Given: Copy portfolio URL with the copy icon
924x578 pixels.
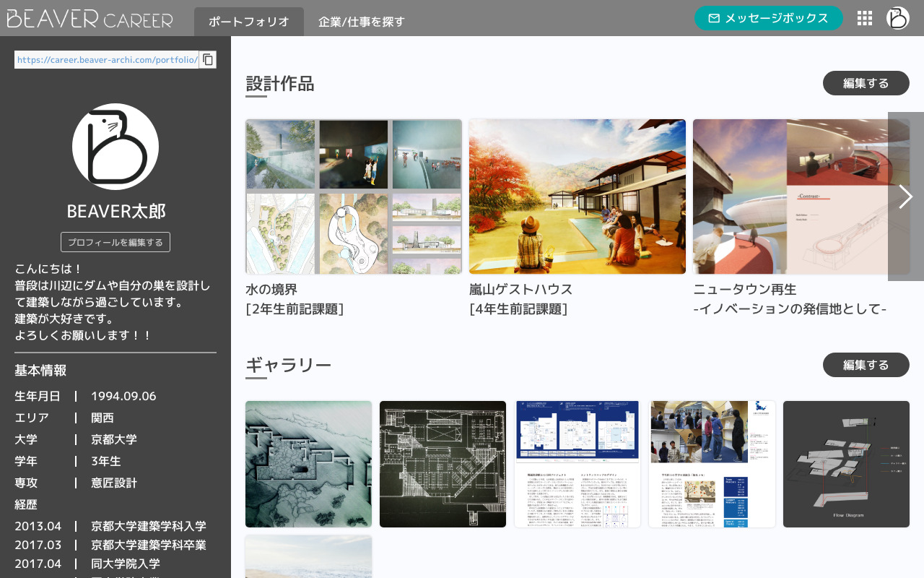Looking at the screenshot, I should pos(208,60).
